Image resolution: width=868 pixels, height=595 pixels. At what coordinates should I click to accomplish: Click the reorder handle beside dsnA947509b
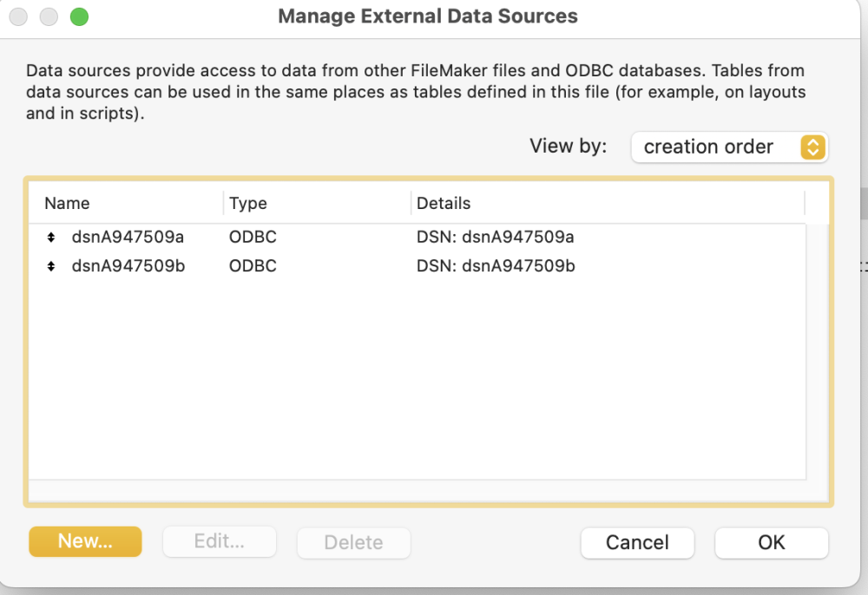(x=51, y=266)
